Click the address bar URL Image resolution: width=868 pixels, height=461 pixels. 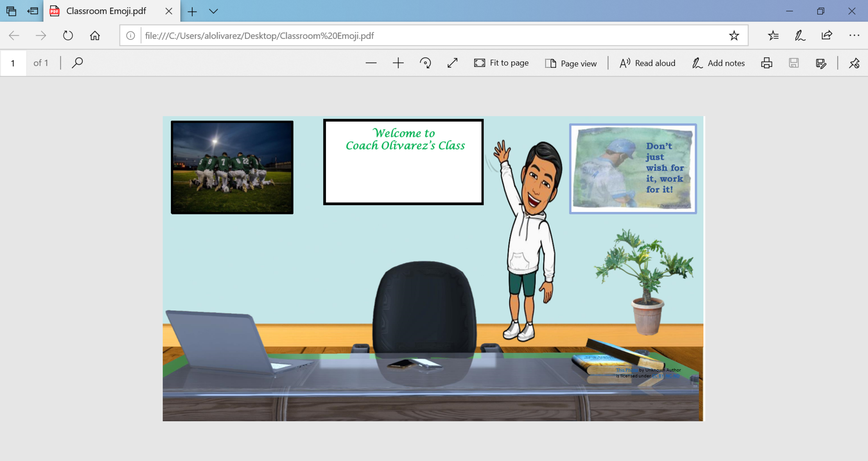(259, 36)
